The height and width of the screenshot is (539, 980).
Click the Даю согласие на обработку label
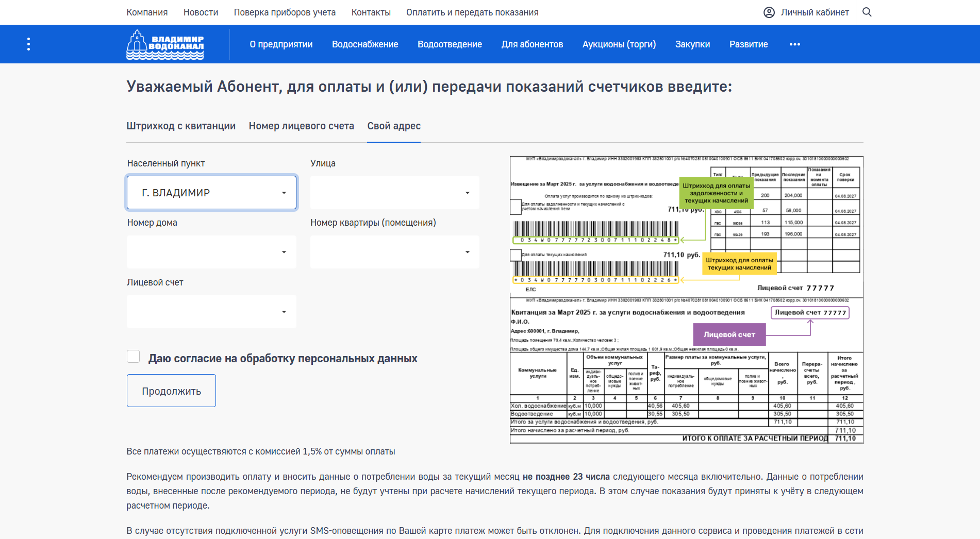point(283,359)
